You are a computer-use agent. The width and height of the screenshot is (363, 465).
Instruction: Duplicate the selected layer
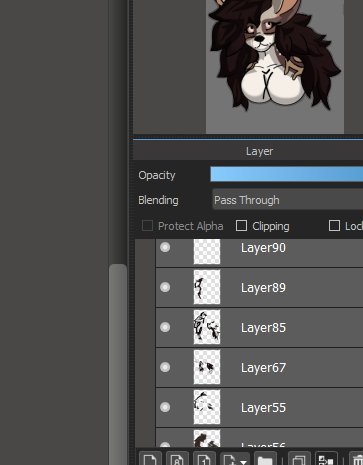299,458
